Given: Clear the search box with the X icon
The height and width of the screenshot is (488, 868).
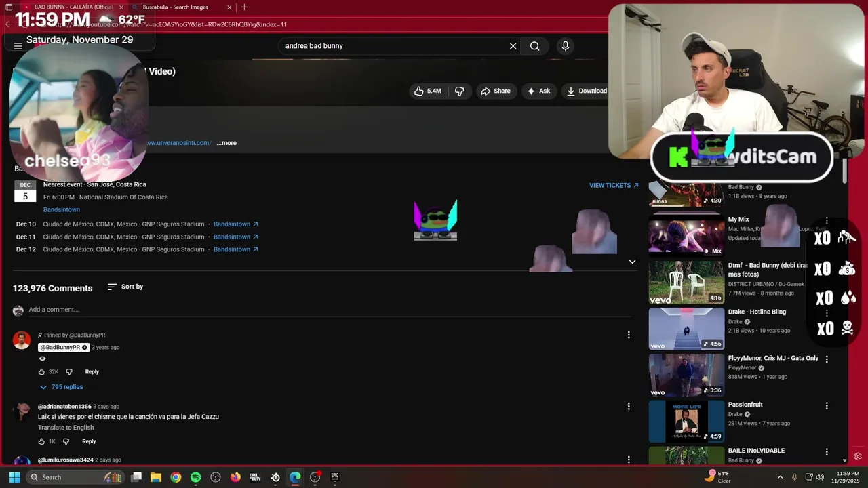Looking at the screenshot, I should point(513,46).
